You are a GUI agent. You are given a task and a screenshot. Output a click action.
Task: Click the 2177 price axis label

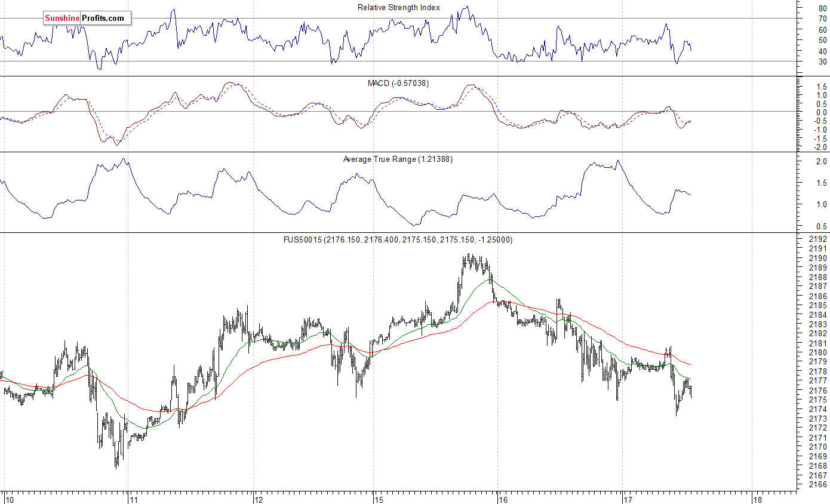point(817,381)
